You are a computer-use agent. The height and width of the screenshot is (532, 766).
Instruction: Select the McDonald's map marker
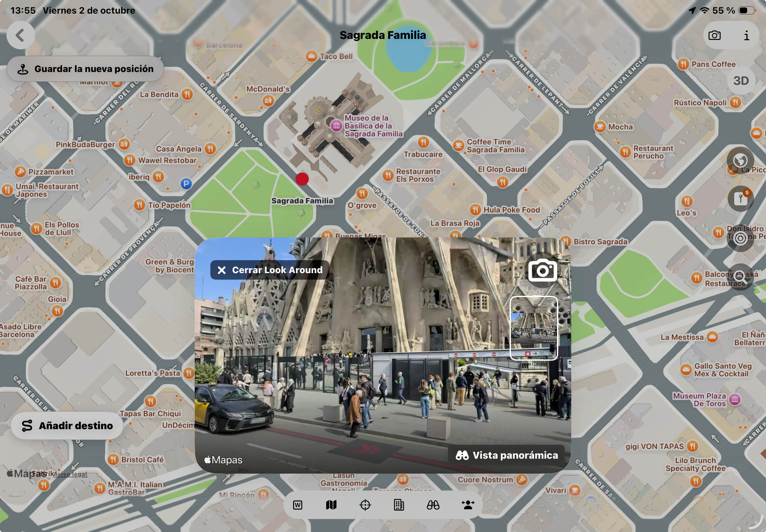(x=268, y=100)
